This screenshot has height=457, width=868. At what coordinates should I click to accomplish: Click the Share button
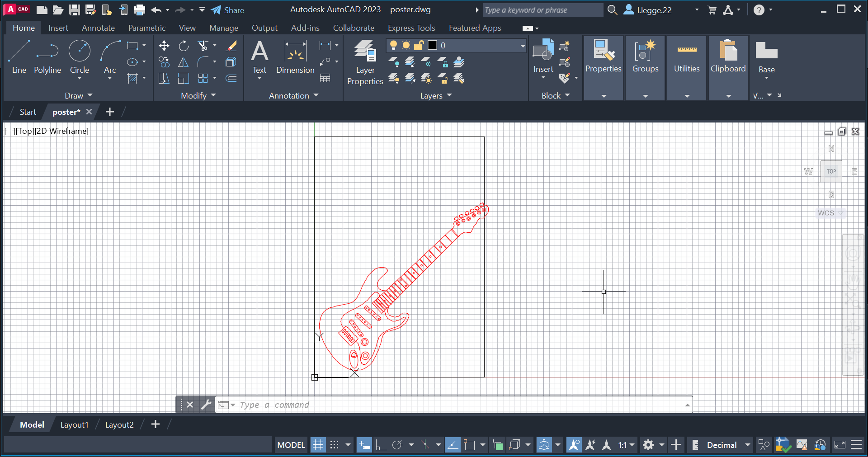228,10
